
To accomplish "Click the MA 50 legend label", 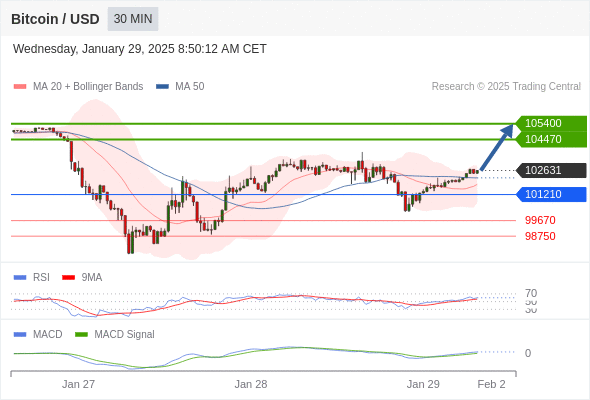I will tap(190, 87).
